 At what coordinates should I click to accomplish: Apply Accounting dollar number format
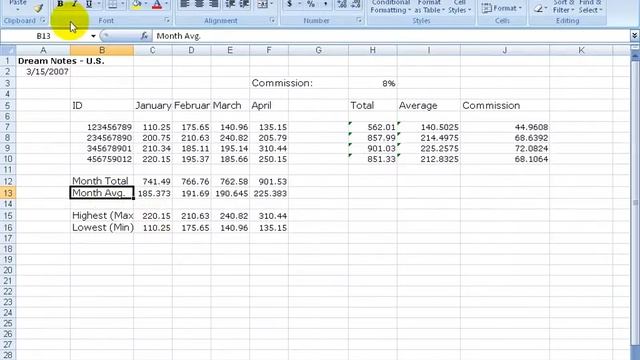(289, 4)
